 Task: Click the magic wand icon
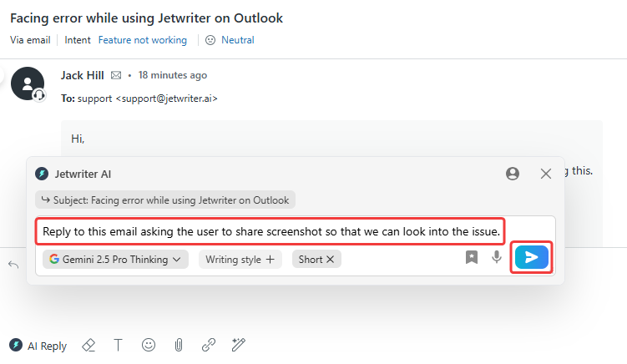(x=239, y=345)
